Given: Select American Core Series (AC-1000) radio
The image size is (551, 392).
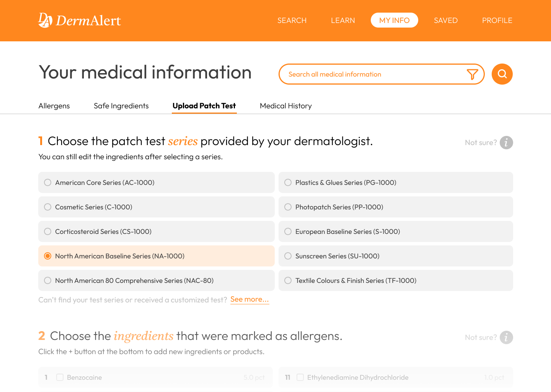Looking at the screenshot, I should 48,183.
